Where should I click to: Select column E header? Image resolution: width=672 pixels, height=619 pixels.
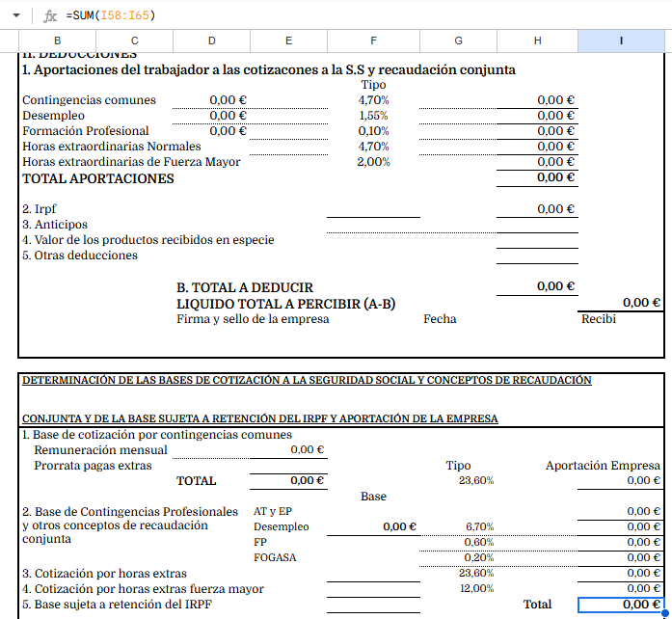[289, 40]
